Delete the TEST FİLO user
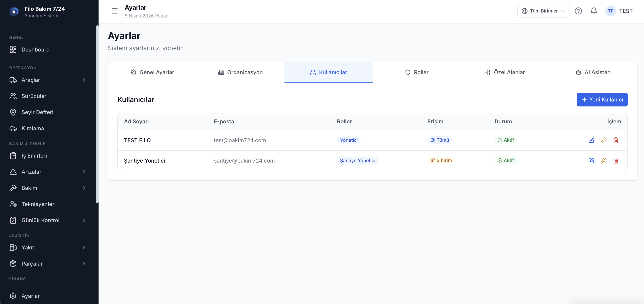 [616, 140]
